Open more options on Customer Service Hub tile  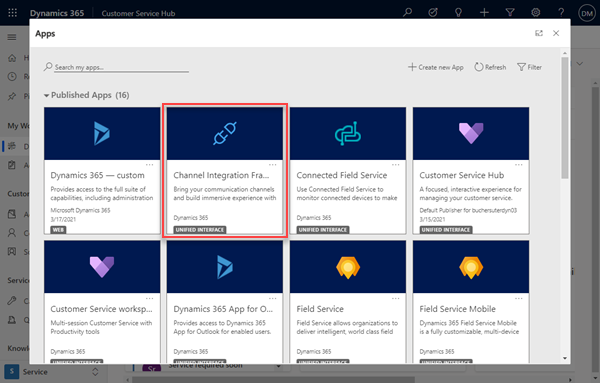tap(518, 165)
